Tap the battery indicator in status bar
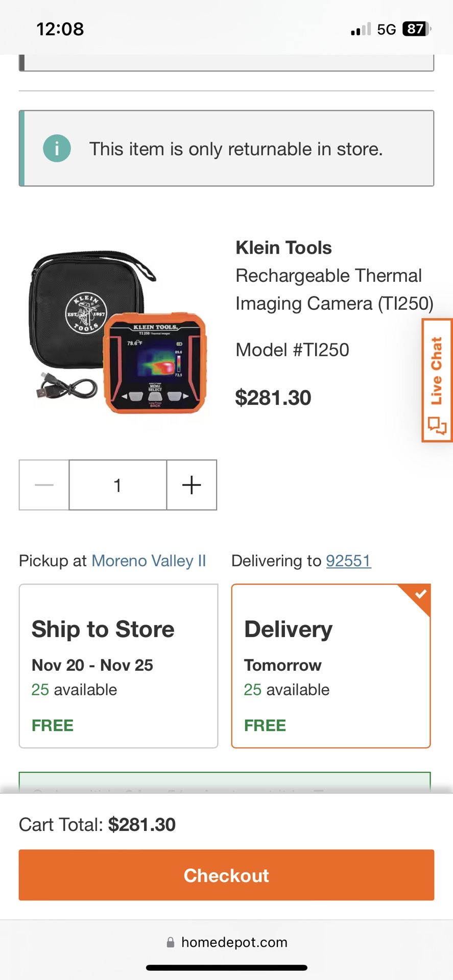The height and width of the screenshot is (980, 453). click(x=416, y=29)
